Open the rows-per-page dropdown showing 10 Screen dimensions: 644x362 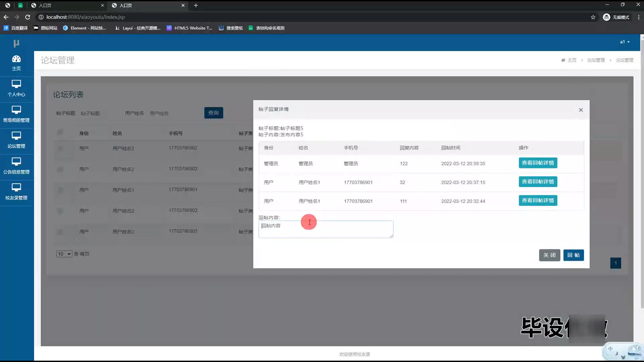click(x=64, y=254)
